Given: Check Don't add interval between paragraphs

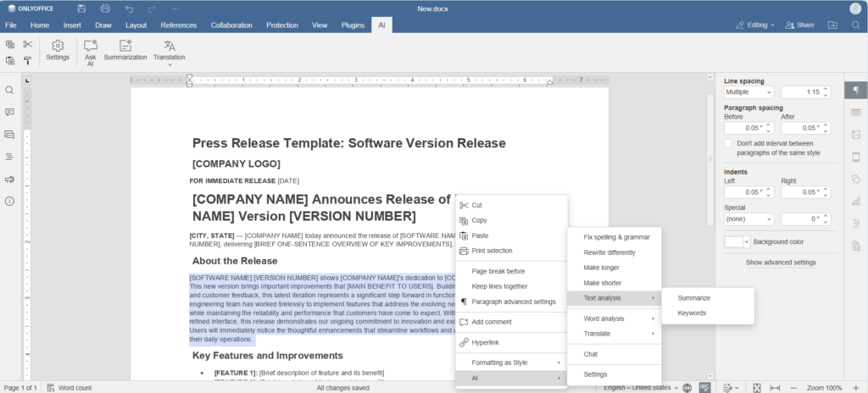Looking at the screenshot, I should point(728,144).
